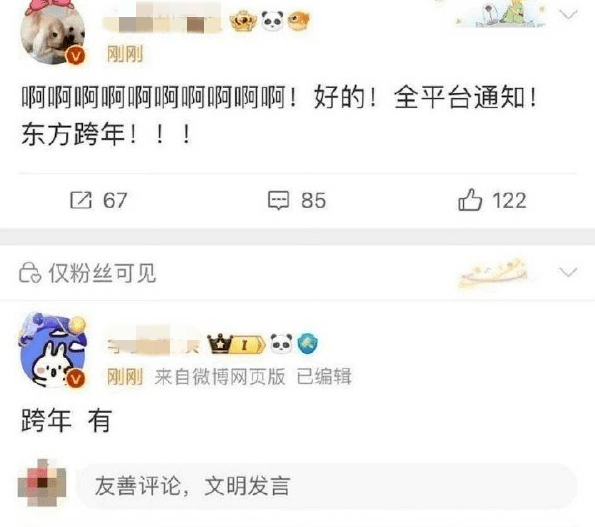Screen dimensions: 595x527
Task: Click the gold crown badge on first post
Action: pyautogui.click(x=243, y=20)
